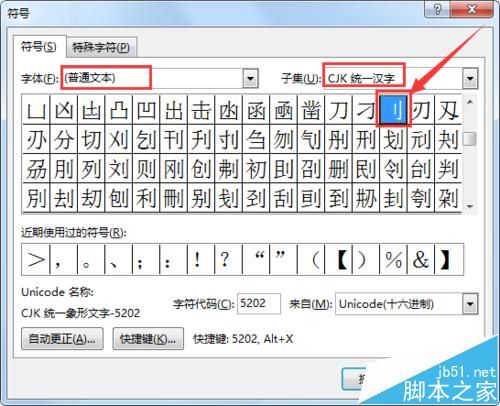Pick the 凹 character cell
500x406 pixels.
[146, 110]
